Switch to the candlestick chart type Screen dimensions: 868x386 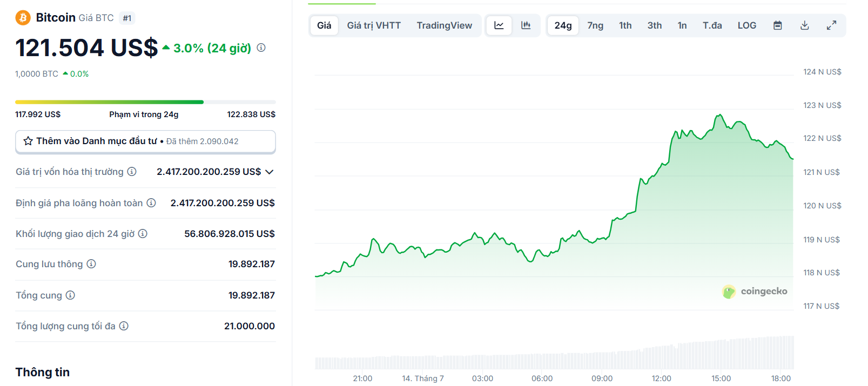pos(526,25)
